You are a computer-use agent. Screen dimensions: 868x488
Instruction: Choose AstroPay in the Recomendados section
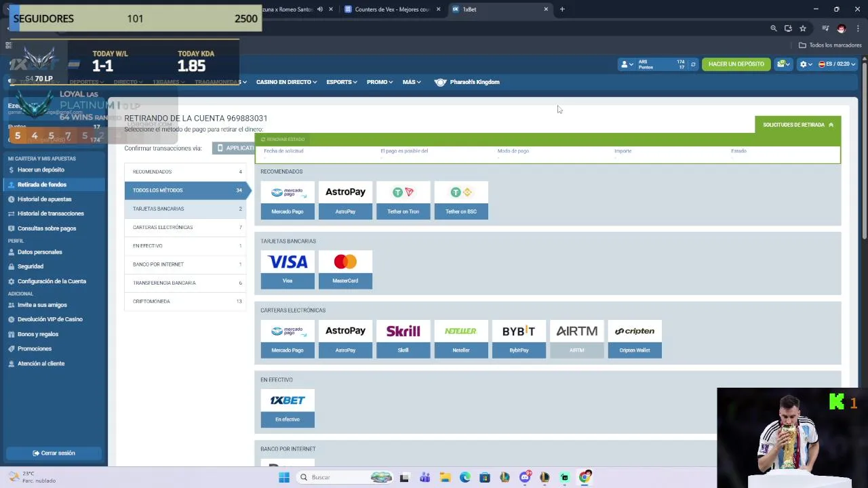point(345,200)
